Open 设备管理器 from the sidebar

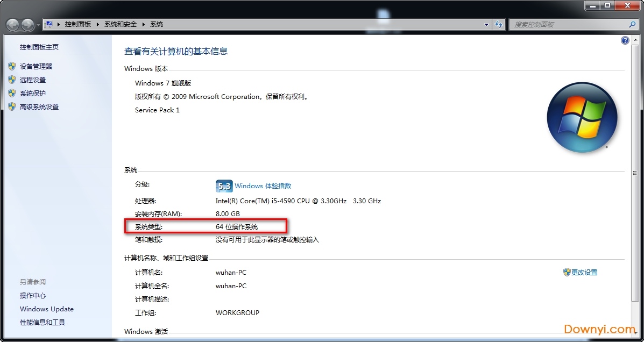(x=36, y=66)
